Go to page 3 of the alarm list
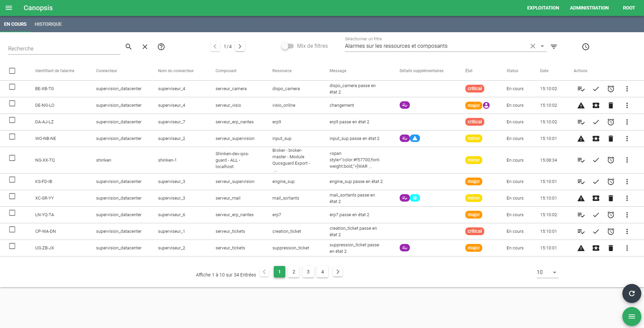This screenshot has width=644, height=328. [x=308, y=271]
